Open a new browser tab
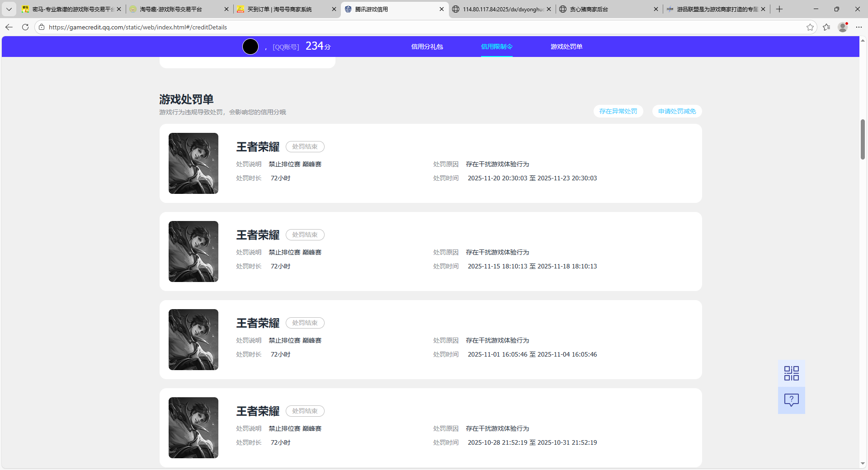The image size is (868, 470). tap(779, 9)
